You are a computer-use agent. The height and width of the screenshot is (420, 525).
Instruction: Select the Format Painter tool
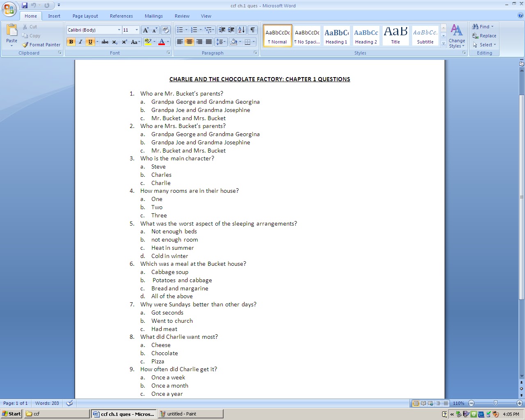coord(41,44)
